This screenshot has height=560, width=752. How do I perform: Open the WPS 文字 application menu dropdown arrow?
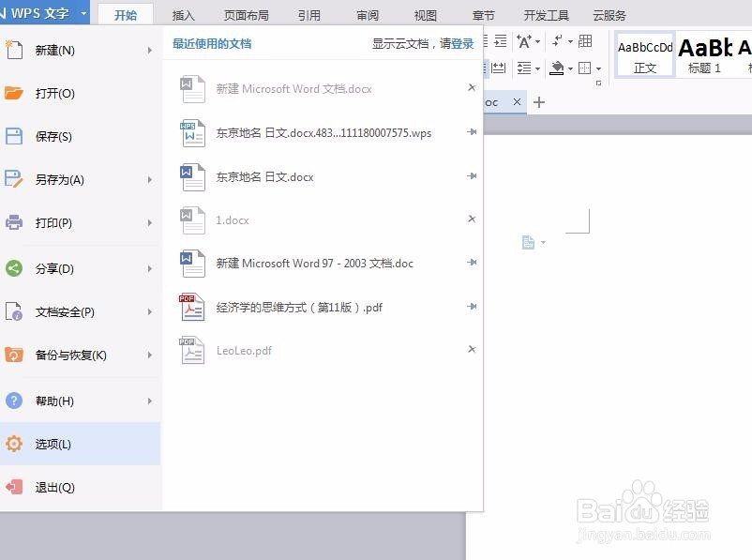tap(83, 13)
